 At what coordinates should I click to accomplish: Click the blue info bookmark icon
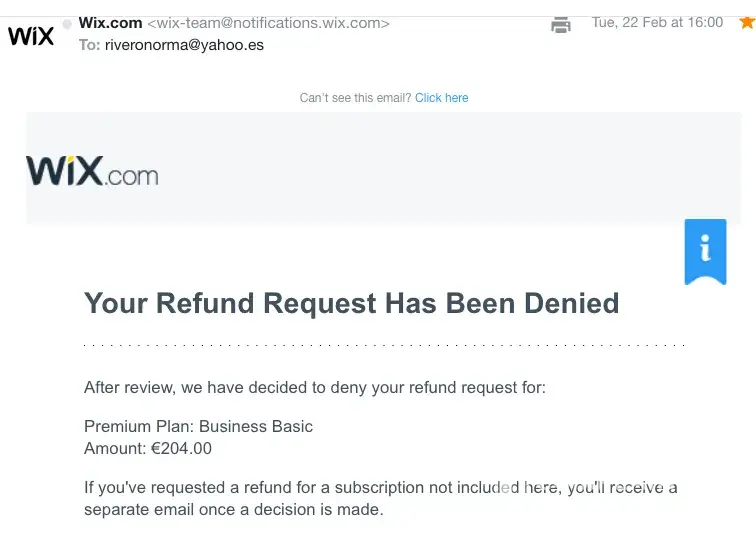[705, 250]
